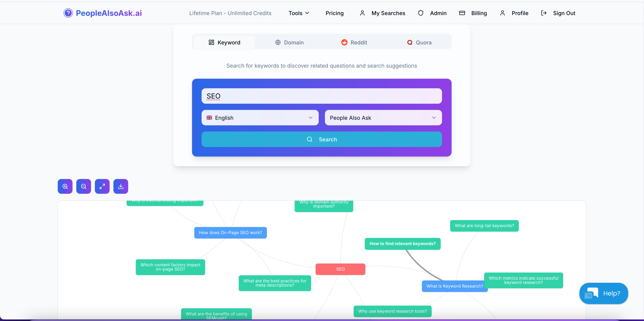Zoom in on the mind map
This screenshot has width=644, height=321.
click(x=65, y=186)
